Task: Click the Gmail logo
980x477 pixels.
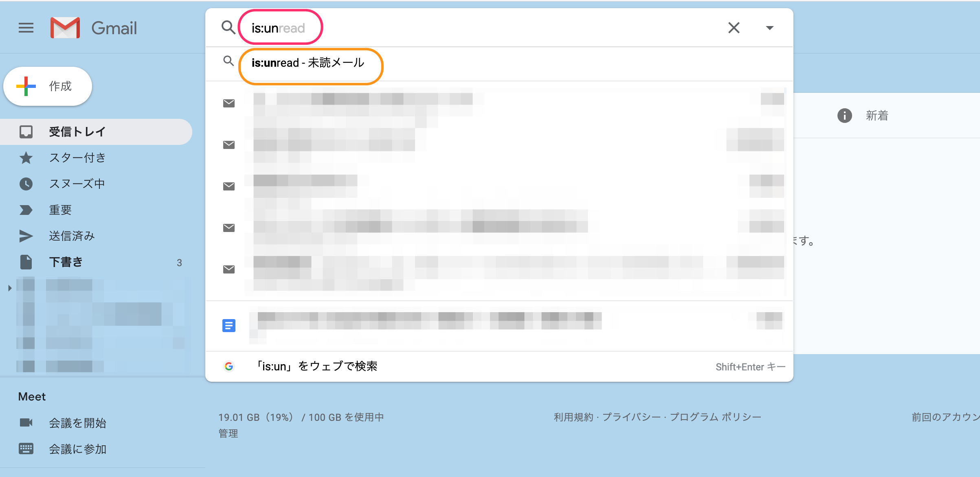Action: (94, 28)
